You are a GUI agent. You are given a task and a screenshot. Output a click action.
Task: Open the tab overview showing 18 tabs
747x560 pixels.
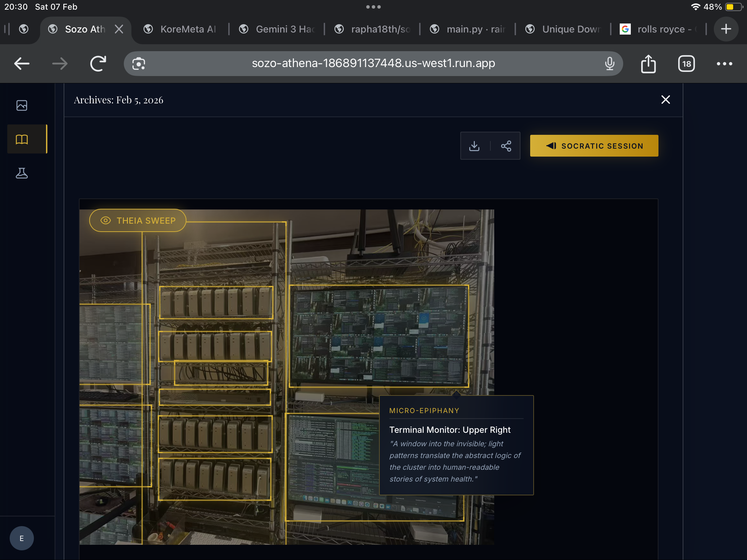tap(686, 64)
